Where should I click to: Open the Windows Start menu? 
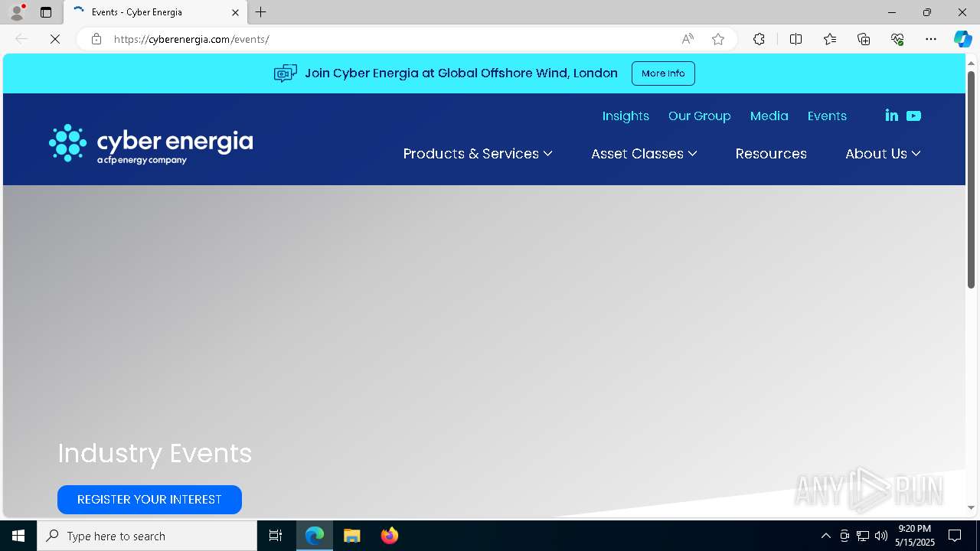[18, 536]
